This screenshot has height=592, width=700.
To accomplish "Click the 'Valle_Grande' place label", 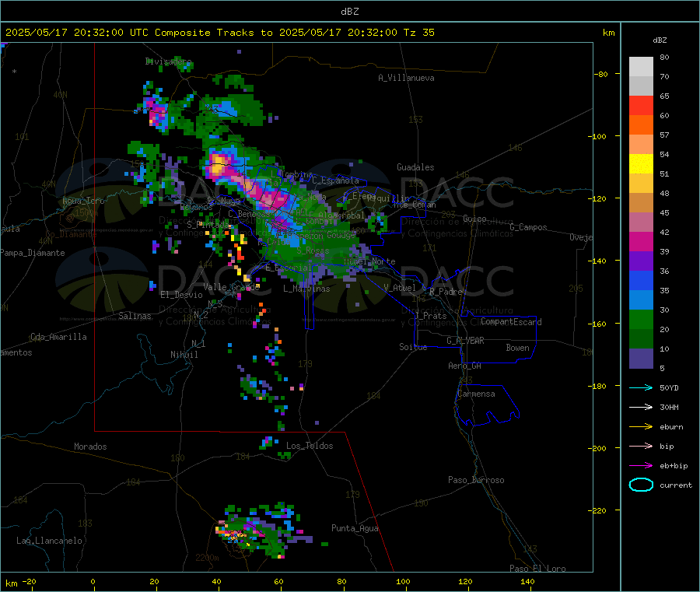I will [x=231, y=287].
